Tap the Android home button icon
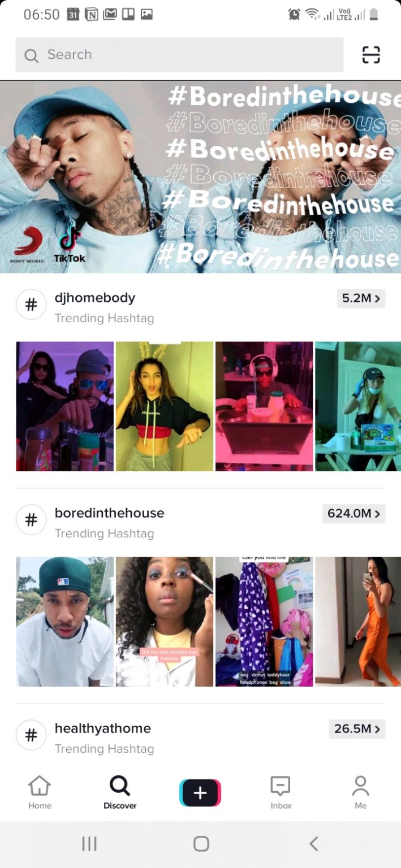Viewport: 401px width, 868px height. 201,844
